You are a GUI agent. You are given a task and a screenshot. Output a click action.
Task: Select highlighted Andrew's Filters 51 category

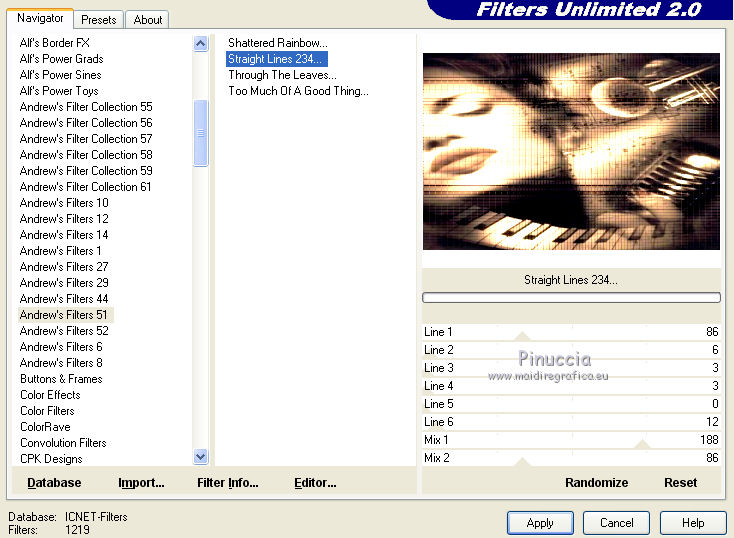click(x=66, y=315)
